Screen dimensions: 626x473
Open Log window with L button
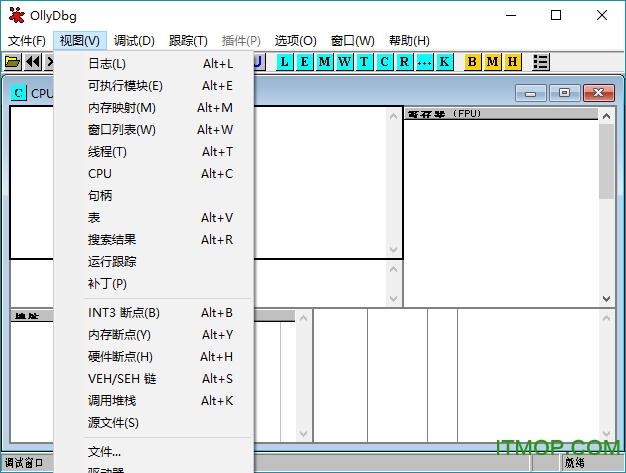point(285,62)
